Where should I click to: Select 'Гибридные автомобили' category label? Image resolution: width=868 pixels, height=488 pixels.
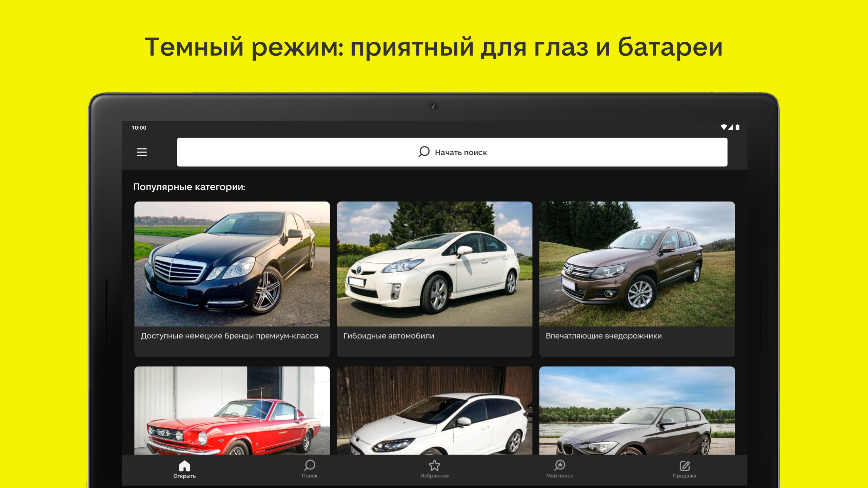coord(389,336)
